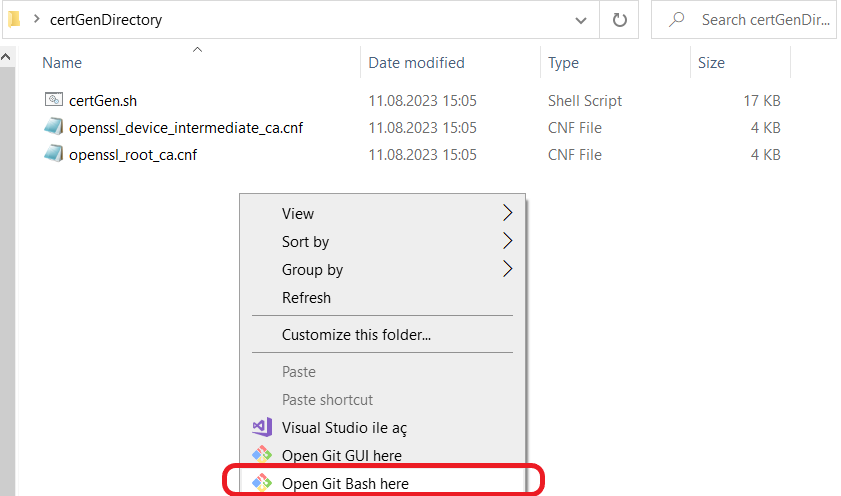Image resolution: width=841 pixels, height=496 pixels.
Task: Click the refresh icon in address bar
Action: pos(619,20)
